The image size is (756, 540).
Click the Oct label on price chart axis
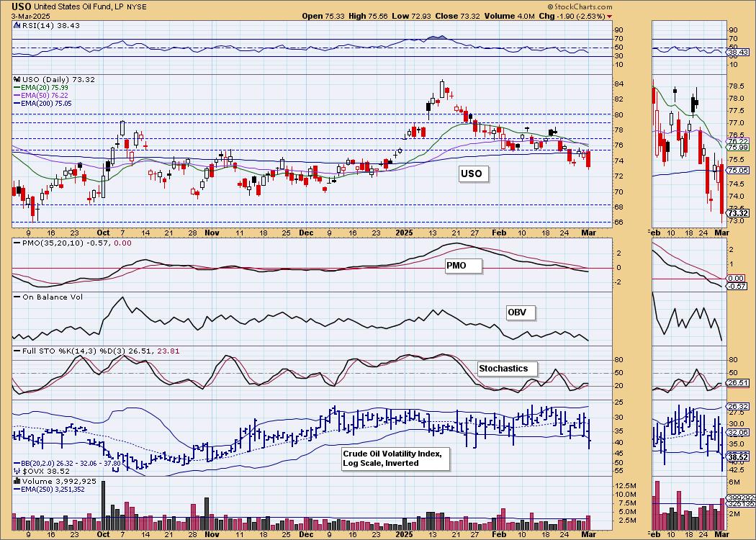coord(103,233)
